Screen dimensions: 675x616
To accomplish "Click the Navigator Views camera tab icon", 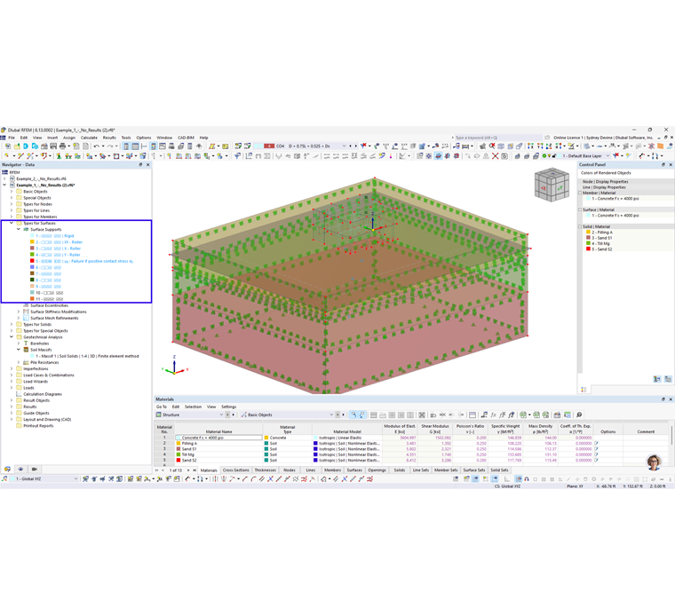I will click(x=34, y=469).
